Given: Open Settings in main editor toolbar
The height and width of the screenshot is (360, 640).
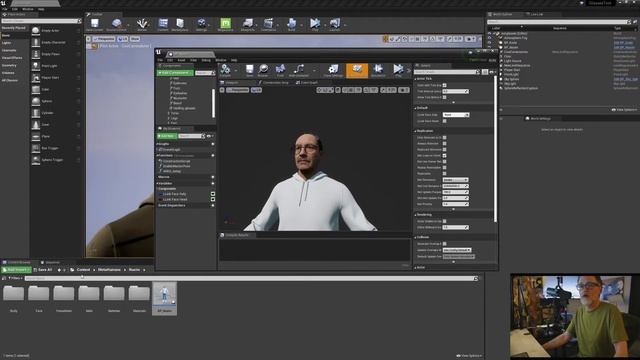Looking at the screenshot, I should 202,24.
